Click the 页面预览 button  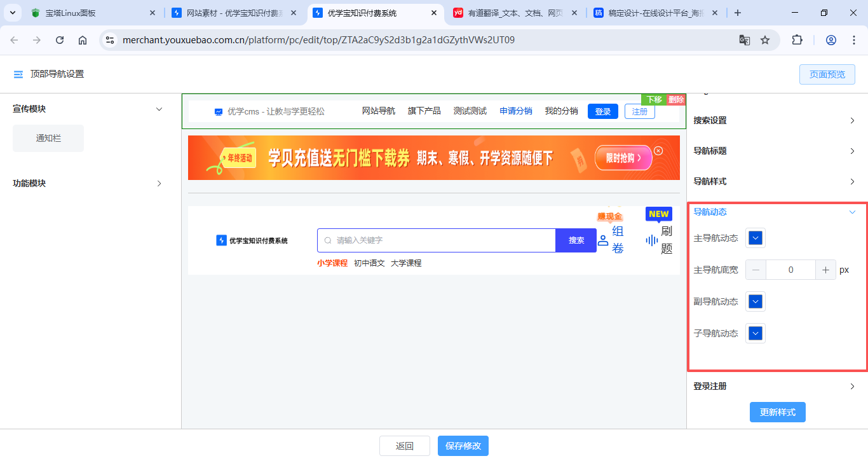[x=827, y=74]
